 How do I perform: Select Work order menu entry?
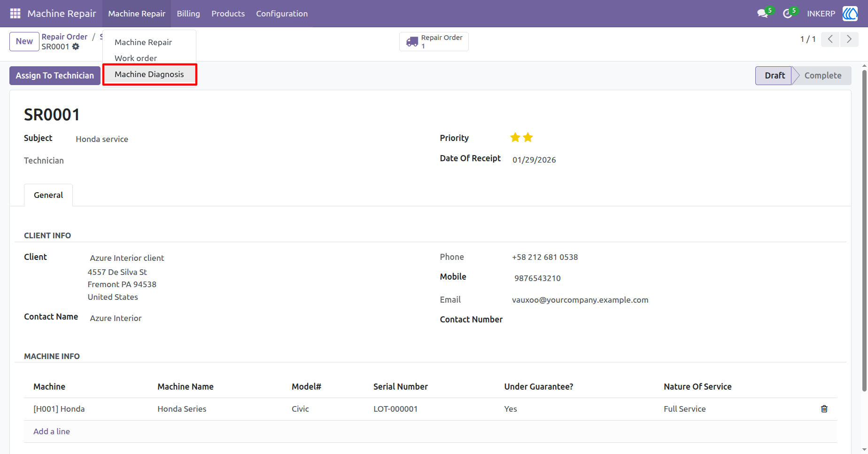(x=149, y=58)
